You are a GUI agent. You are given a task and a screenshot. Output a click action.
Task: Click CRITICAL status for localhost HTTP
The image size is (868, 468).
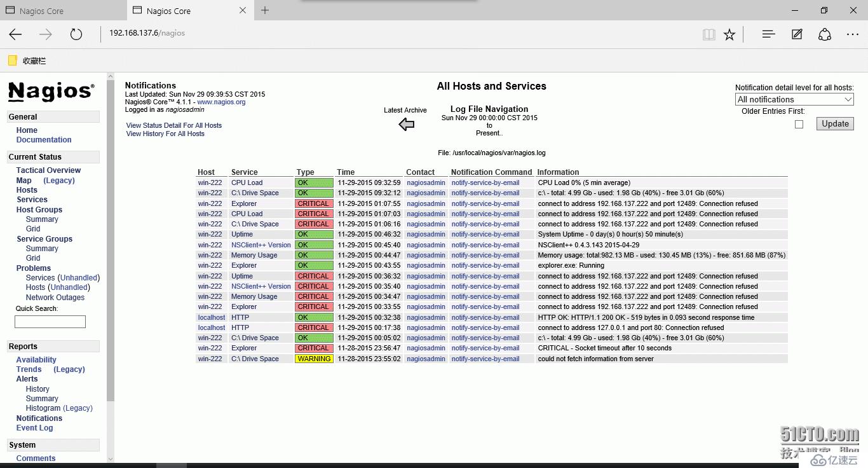tap(314, 328)
